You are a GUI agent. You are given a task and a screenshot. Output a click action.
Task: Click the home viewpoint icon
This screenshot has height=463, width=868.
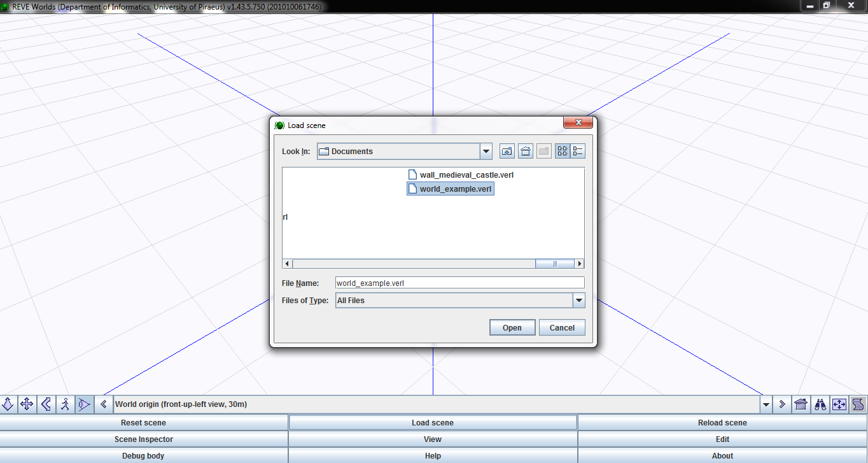point(801,404)
